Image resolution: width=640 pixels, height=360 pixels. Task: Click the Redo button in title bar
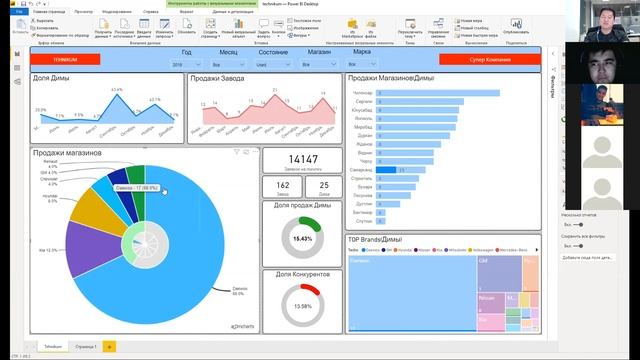click(38, 4)
